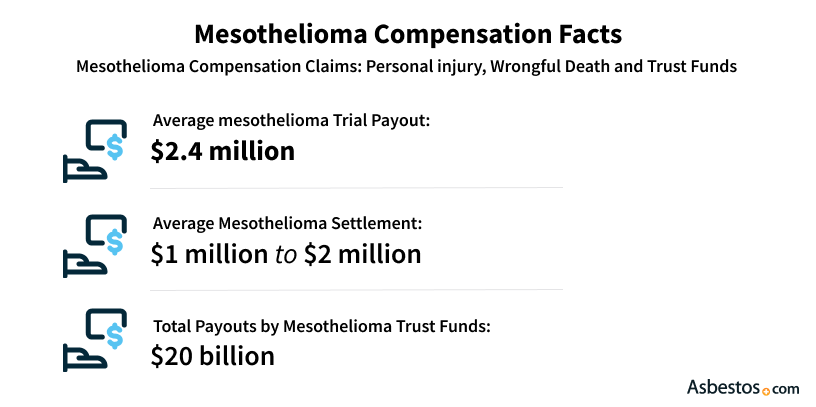Screen dimensions: 816x407
Task: Click the blue dollar sign in Trial Payout icon
Action: pyautogui.click(x=115, y=148)
